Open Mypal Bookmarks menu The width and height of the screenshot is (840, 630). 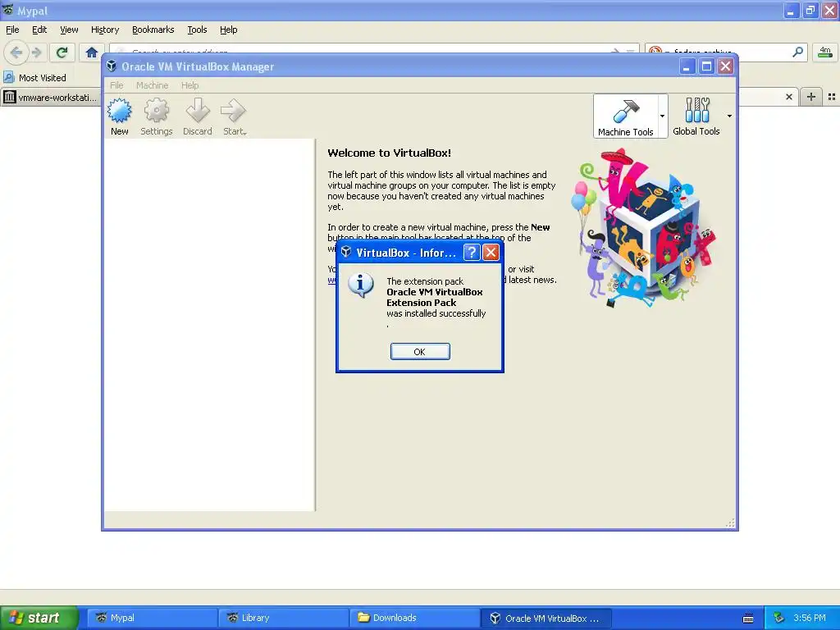pos(153,30)
